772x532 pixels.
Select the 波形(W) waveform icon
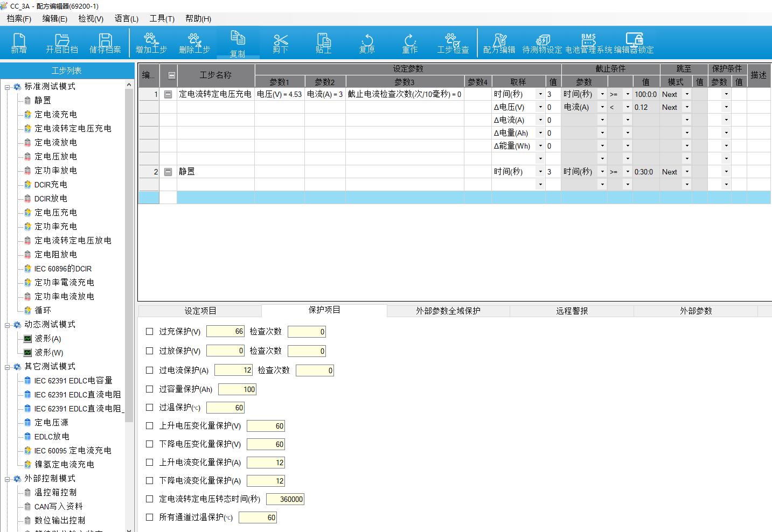coord(28,353)
